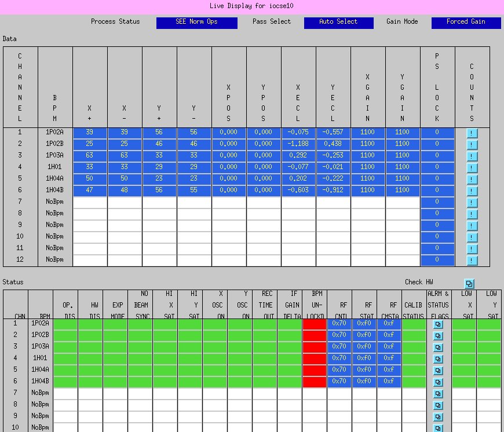Screen dimensions: 504x432
Task: Select the X ECL value -1.188 for 1P02B
Action: pyautogui.click(x=298, y=144)
